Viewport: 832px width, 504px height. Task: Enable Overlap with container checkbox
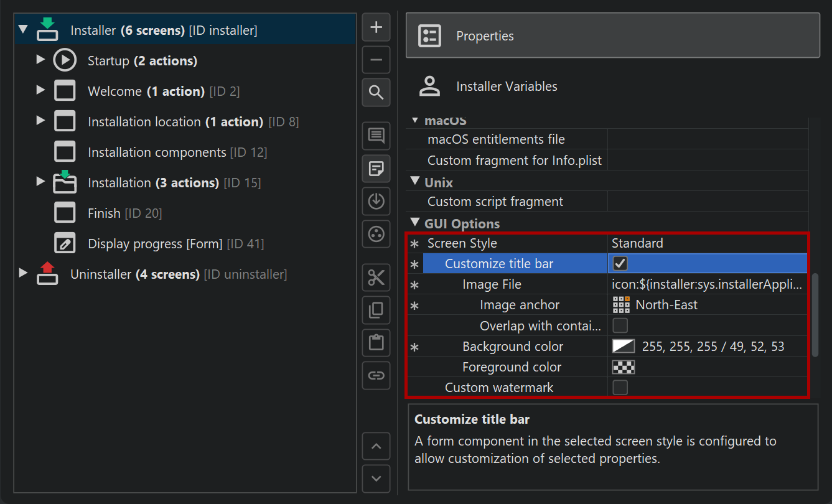click(620, 325)
